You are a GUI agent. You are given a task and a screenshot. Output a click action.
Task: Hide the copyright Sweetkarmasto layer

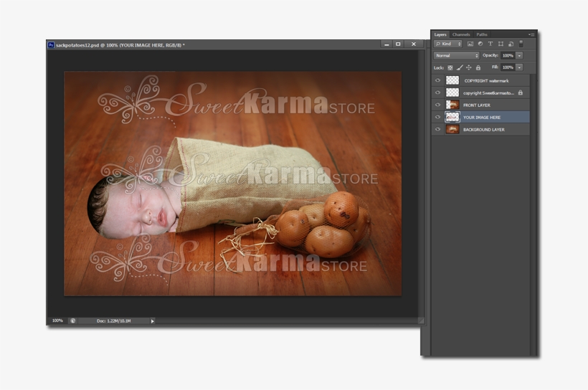pos(437,92)
